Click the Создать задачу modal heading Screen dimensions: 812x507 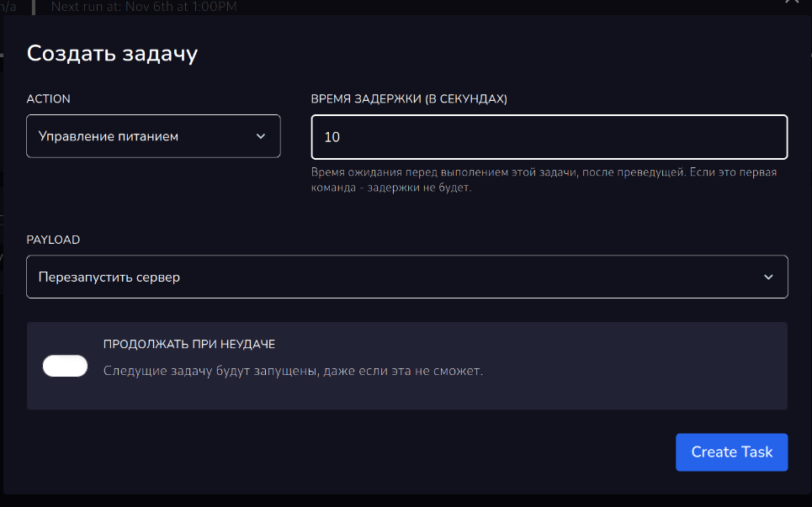coord(112,54)
